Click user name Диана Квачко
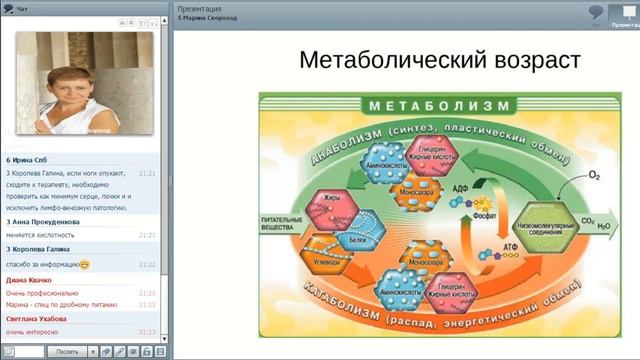The width and height of the screenshot is (640, 360). [29, 280]
